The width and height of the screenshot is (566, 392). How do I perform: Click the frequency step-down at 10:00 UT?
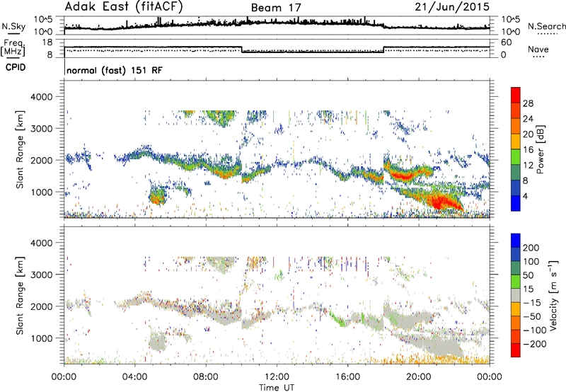241,50
